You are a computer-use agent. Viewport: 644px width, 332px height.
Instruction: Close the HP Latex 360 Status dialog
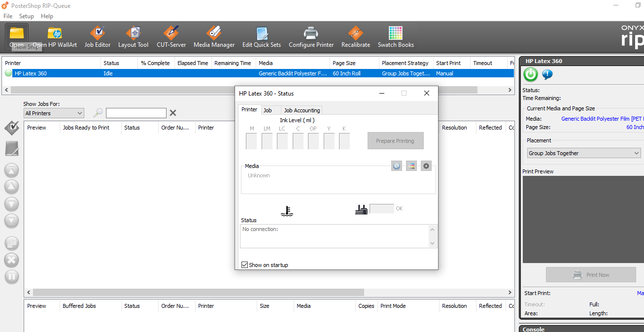427,93
